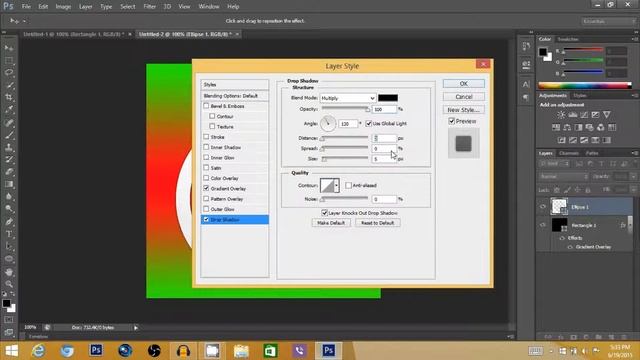Select the Brush tool
The width and height of the screenshot is (640, 360).
(9, 135)
